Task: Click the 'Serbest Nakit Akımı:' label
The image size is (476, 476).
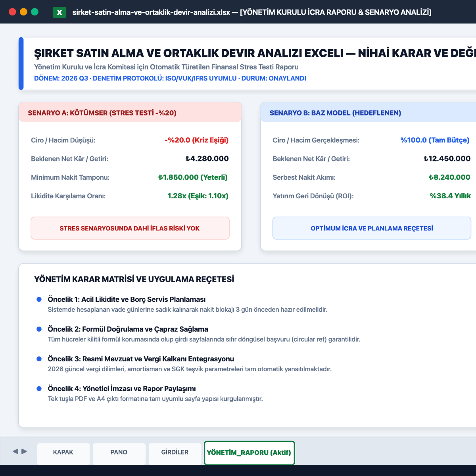Action: coord(304,178)
